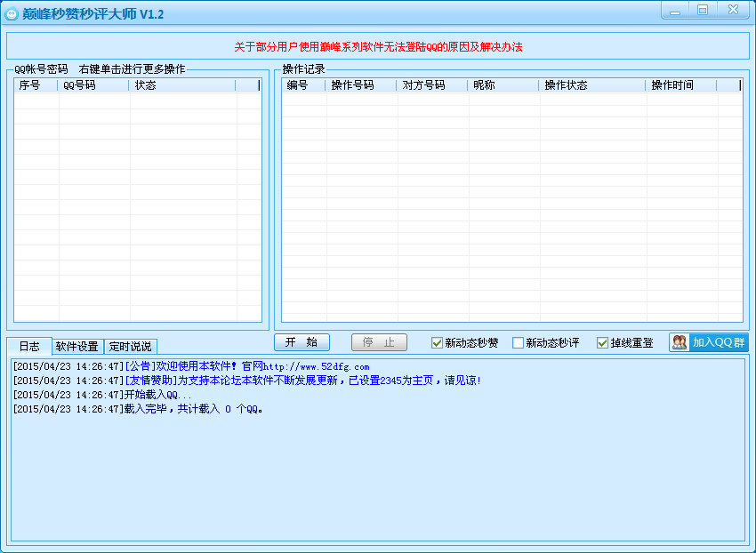The image size is (756, 553).
Task: Open the red login problem notice link
Action: [x=378, y=46]
